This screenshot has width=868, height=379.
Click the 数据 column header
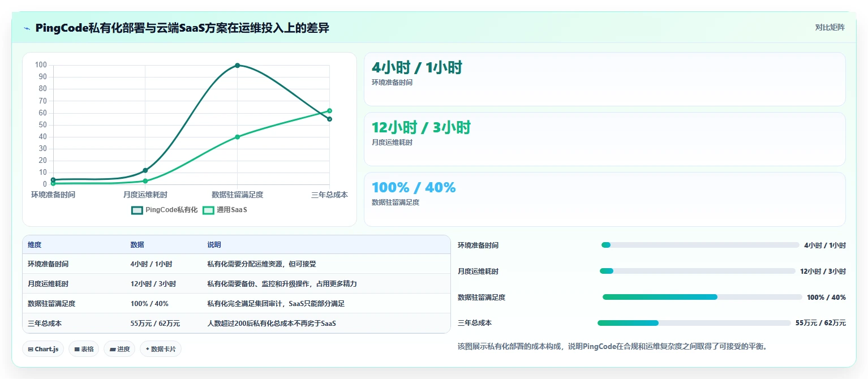(137, 245)
